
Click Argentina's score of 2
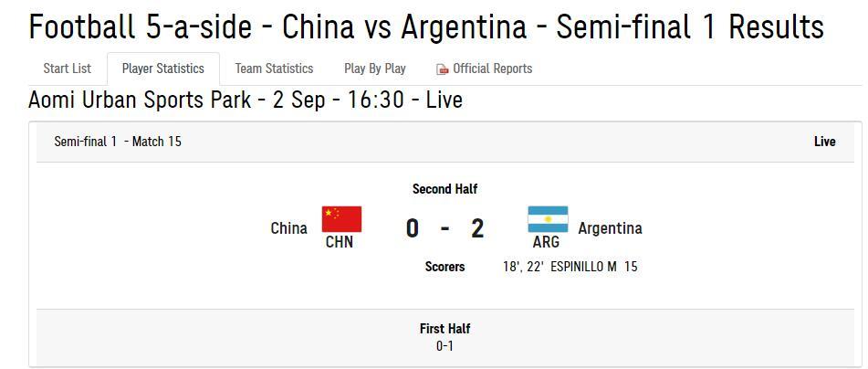pyautogui.click(x=477, y=228)
